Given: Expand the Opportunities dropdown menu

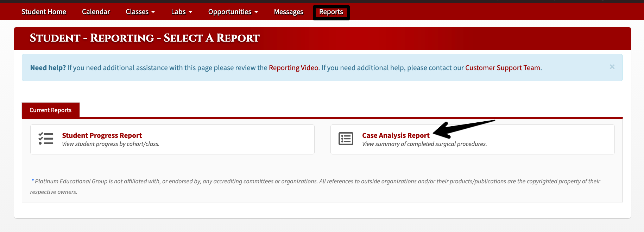Looking at the screenshot, I should click(233, 12).
